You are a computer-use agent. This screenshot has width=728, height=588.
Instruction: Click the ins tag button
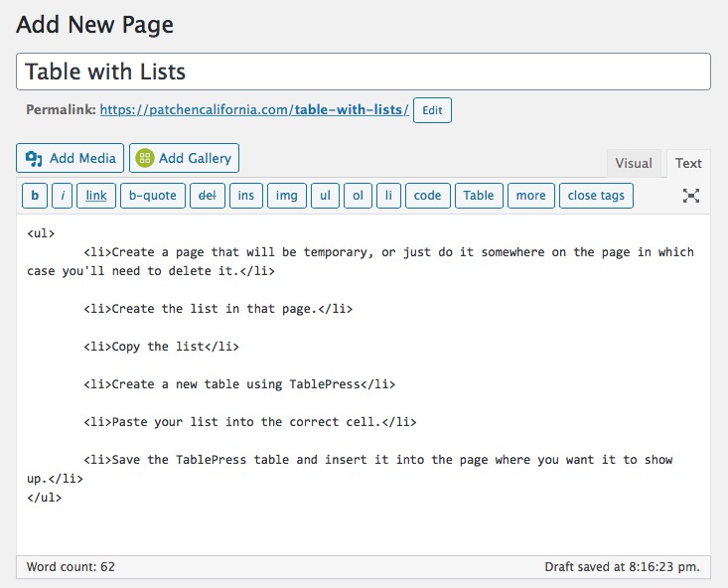coord(246,196)
